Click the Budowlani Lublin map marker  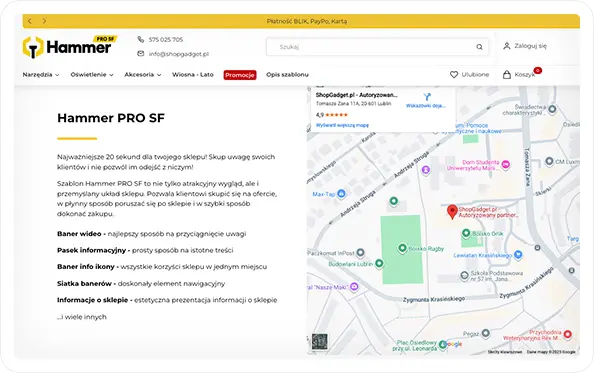379,264
